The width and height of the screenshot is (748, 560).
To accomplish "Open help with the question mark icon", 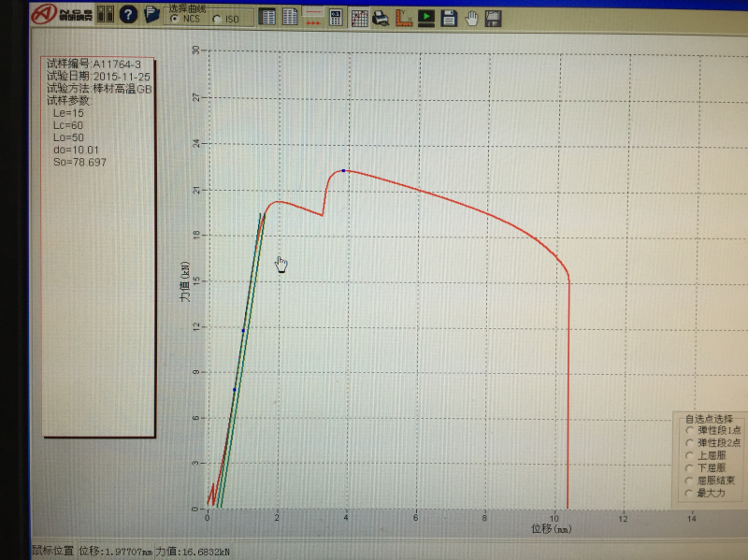I will [x=128, y=15].
